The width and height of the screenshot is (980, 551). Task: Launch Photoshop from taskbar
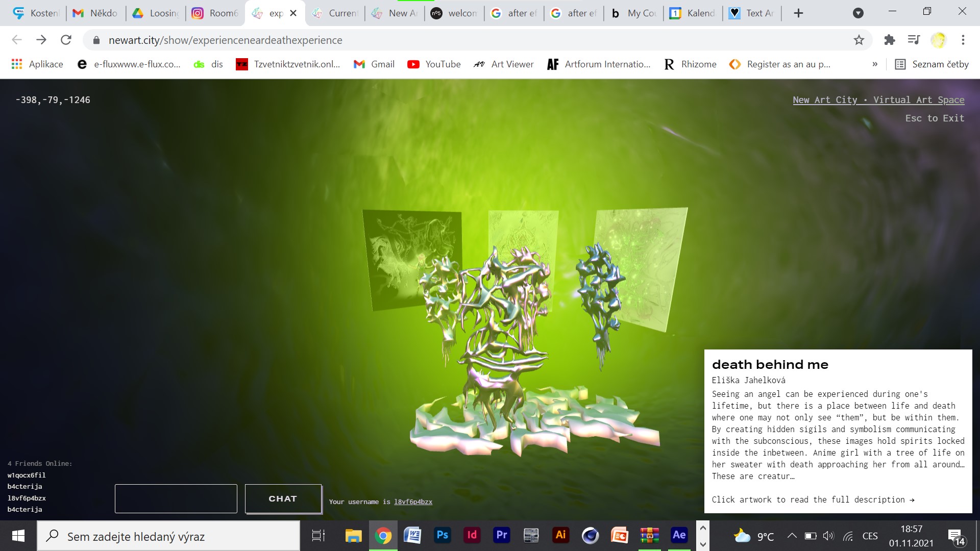(442, 536)
